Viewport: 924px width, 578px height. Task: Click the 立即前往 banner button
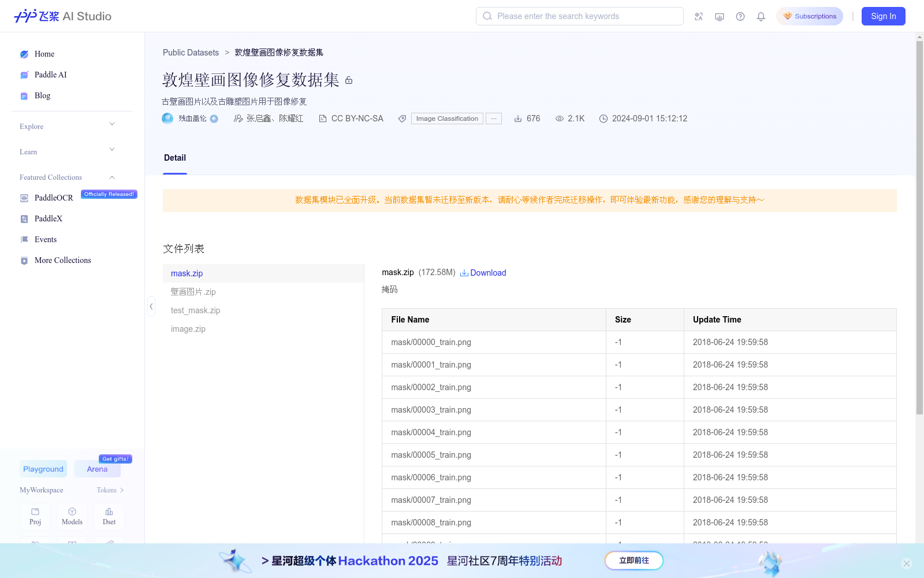click(x=634, y=561)
